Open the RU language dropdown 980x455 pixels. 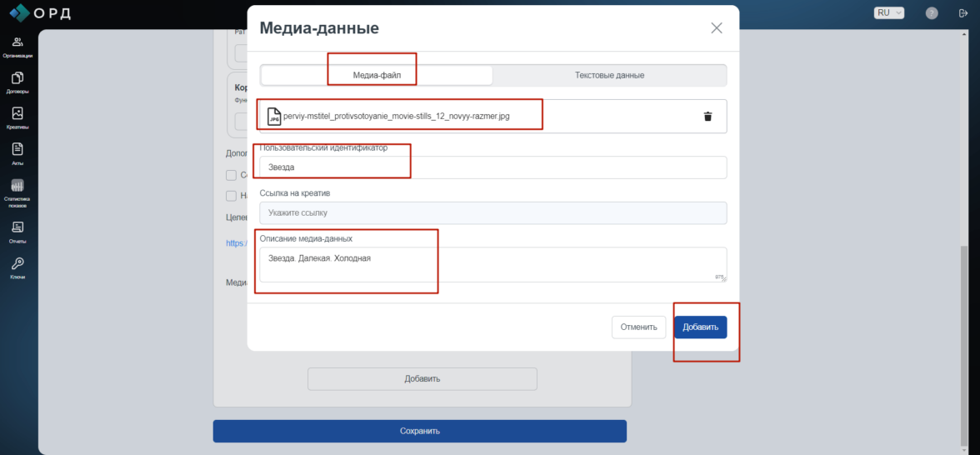click(888, 12)
